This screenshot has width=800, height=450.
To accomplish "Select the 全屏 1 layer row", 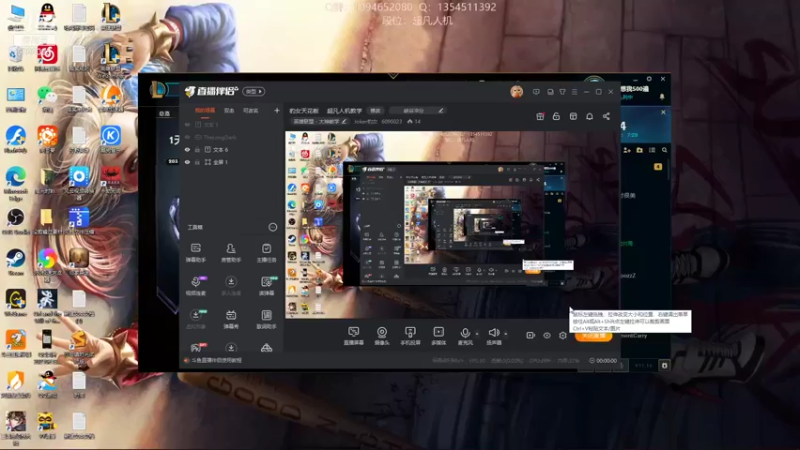I will click(x=232, y=162).
